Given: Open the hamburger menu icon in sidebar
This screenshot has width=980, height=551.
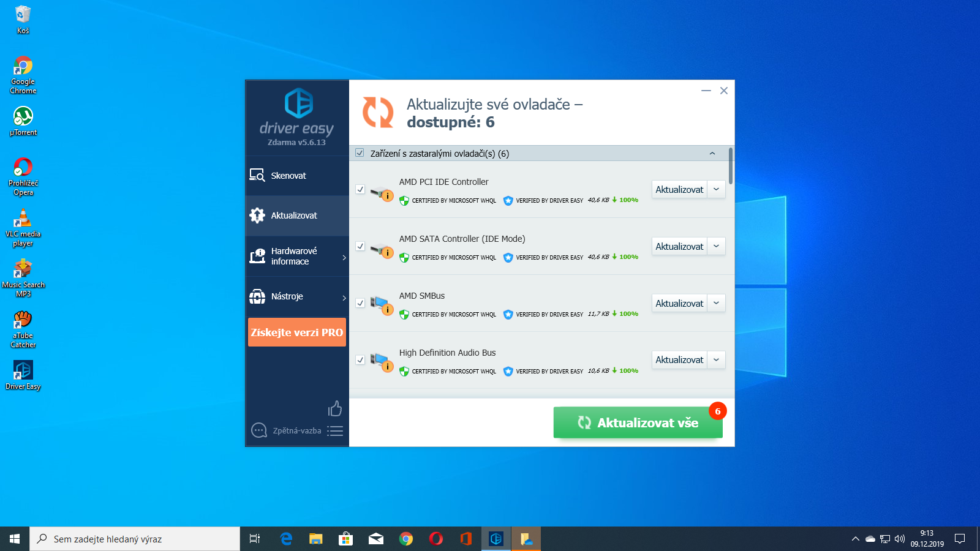Looking at the screenshot, I should pyautogui.click(x=334, y=431).
